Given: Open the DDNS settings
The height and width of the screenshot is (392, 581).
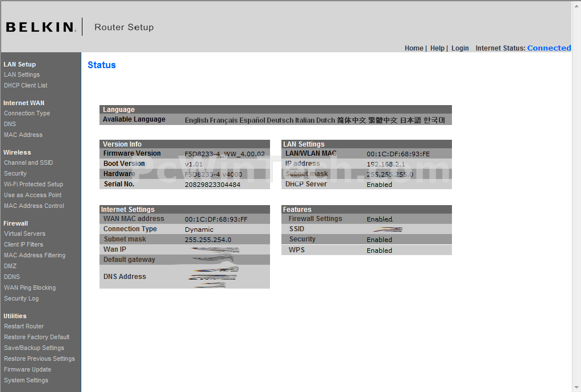Looking at the screenshot, I should point(13,277).
